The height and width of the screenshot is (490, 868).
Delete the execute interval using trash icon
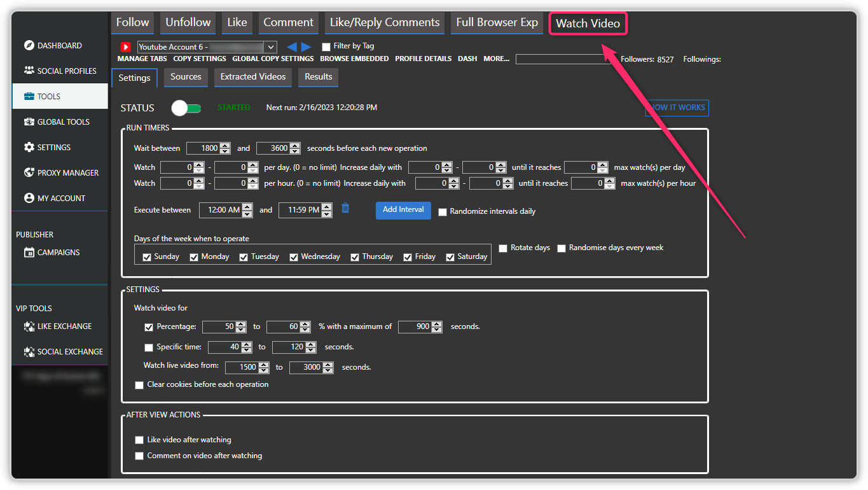tap(345, 209)
